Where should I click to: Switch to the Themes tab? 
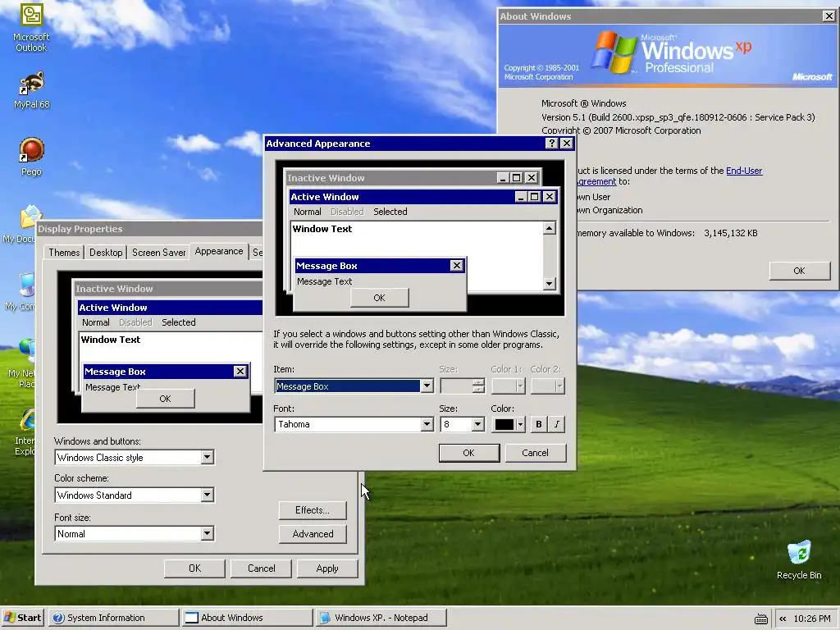[64, 253]
